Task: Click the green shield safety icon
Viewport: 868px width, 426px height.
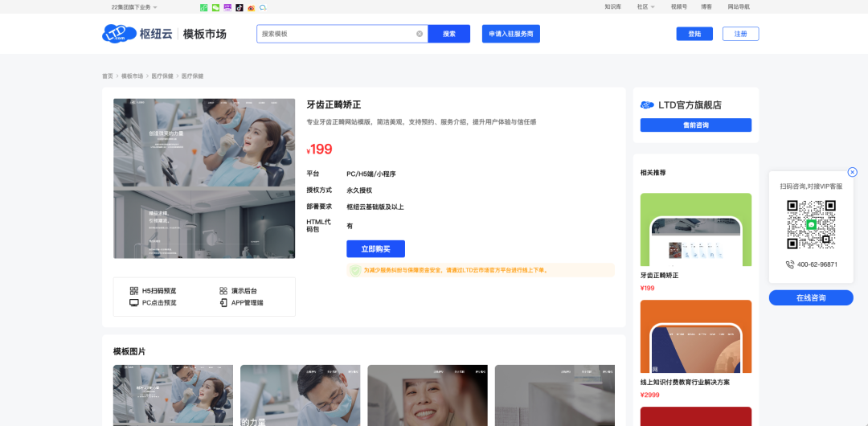Action: click(355, 270)
